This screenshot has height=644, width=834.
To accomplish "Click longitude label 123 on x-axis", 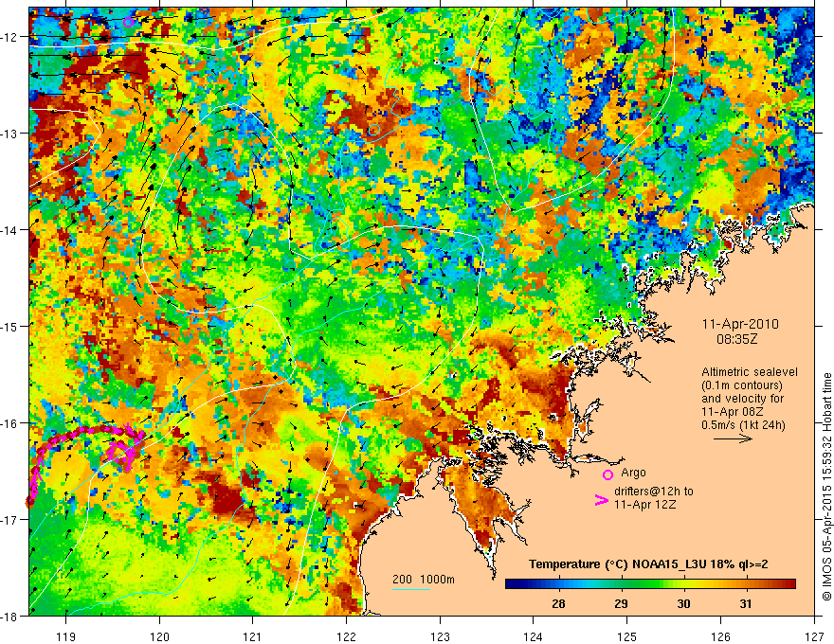I will 440,636.
